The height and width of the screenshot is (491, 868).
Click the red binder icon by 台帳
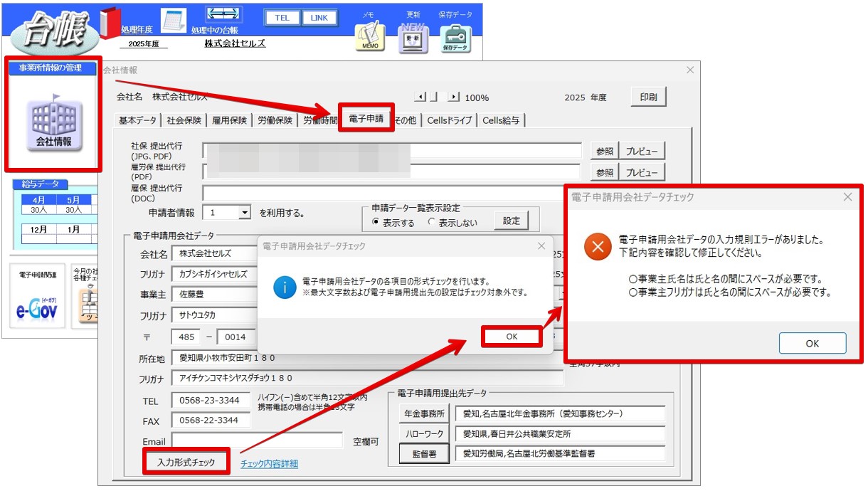pyautogui.click(x=110, y=23)
